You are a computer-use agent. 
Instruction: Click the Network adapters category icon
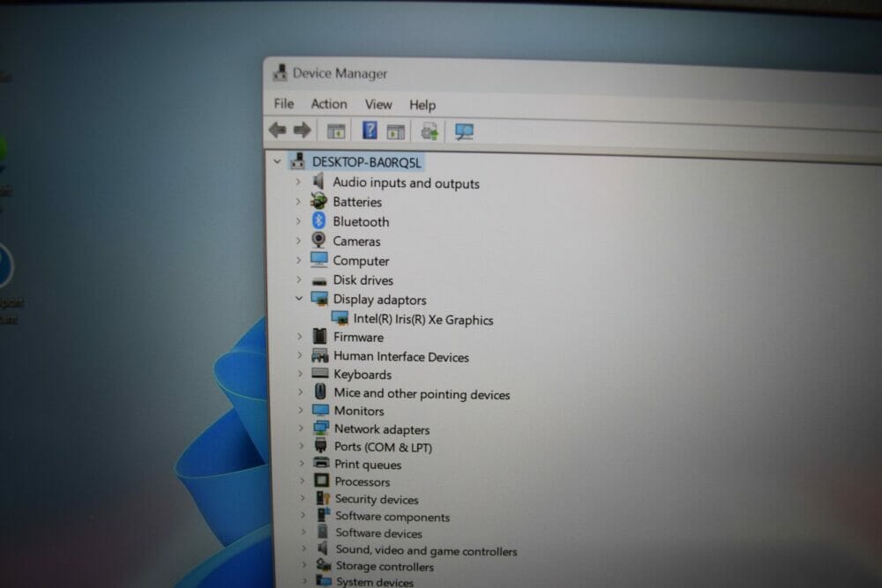coord(321,428)
